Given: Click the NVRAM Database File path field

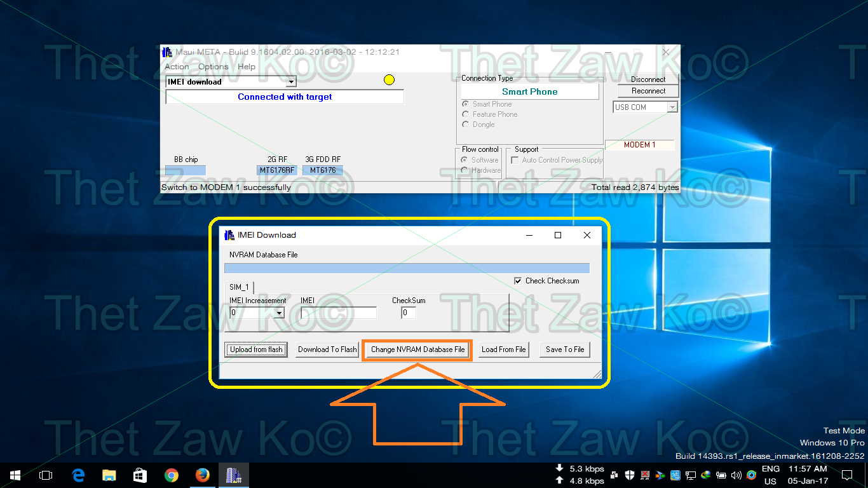Looking at the screenshot, I should pos(407,268).
